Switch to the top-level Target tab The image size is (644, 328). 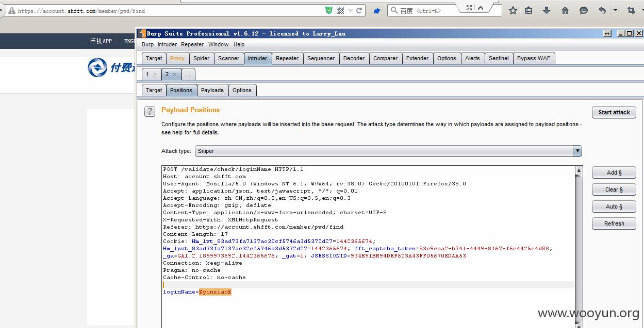coord(154,58)
